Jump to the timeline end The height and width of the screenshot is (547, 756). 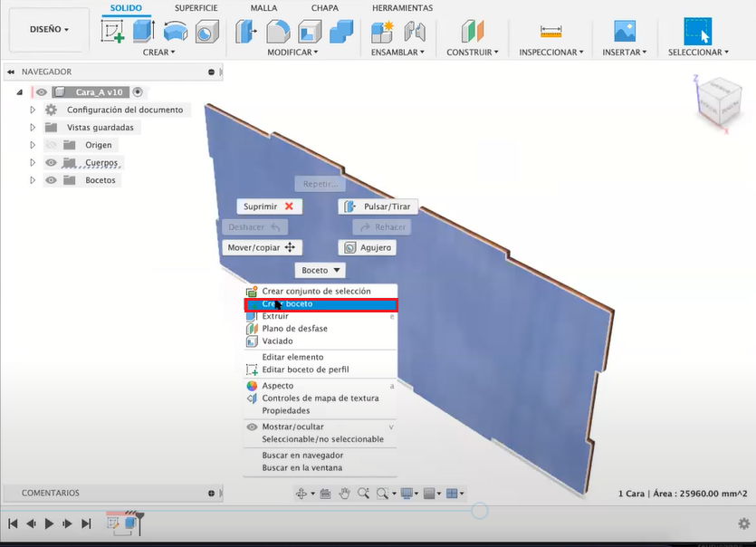coord(86,523)
